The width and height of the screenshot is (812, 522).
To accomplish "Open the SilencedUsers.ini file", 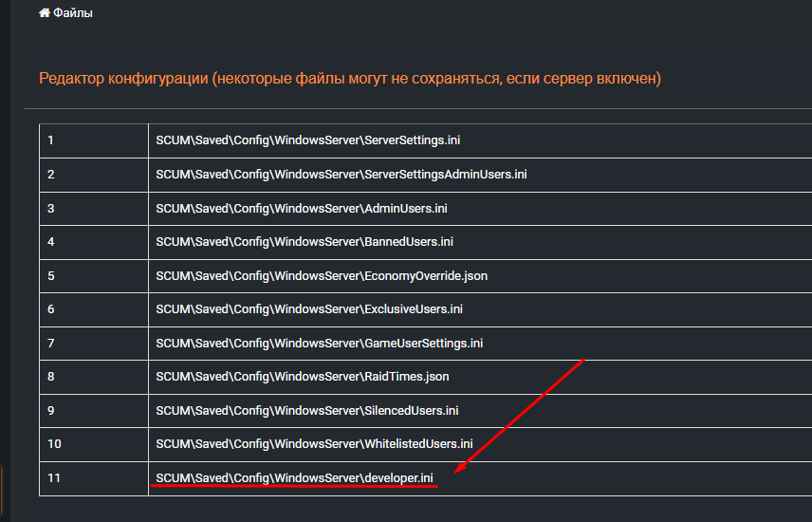I will point(307,410).
